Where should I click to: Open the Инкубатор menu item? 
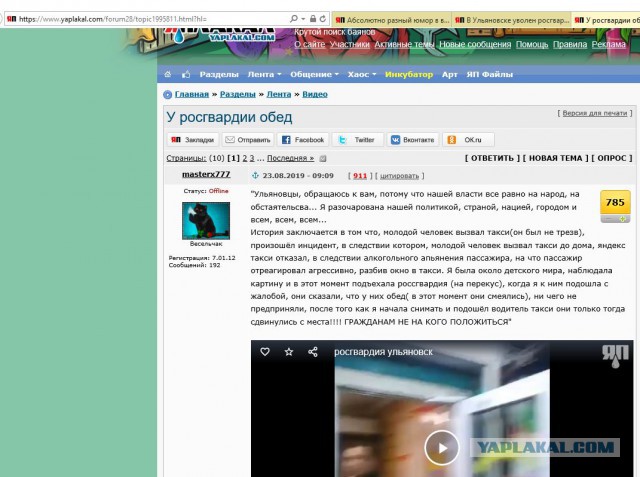409,74
